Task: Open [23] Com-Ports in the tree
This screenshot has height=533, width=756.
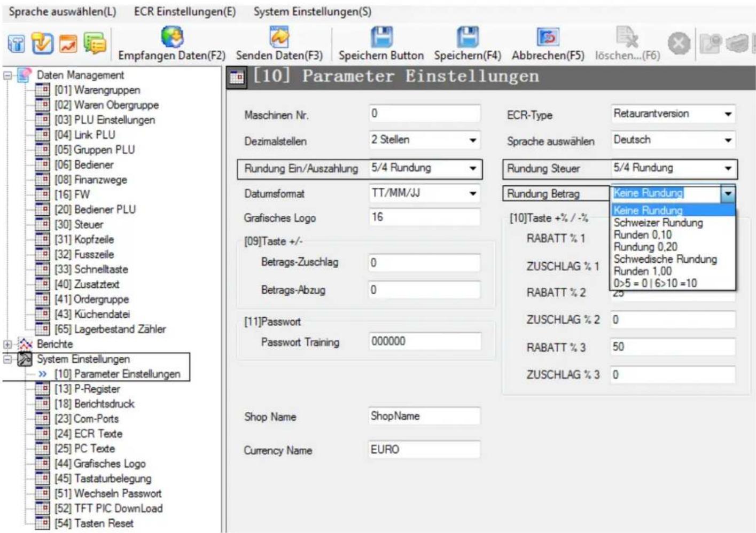Action: pyautogui.click(x=87, y=419)
